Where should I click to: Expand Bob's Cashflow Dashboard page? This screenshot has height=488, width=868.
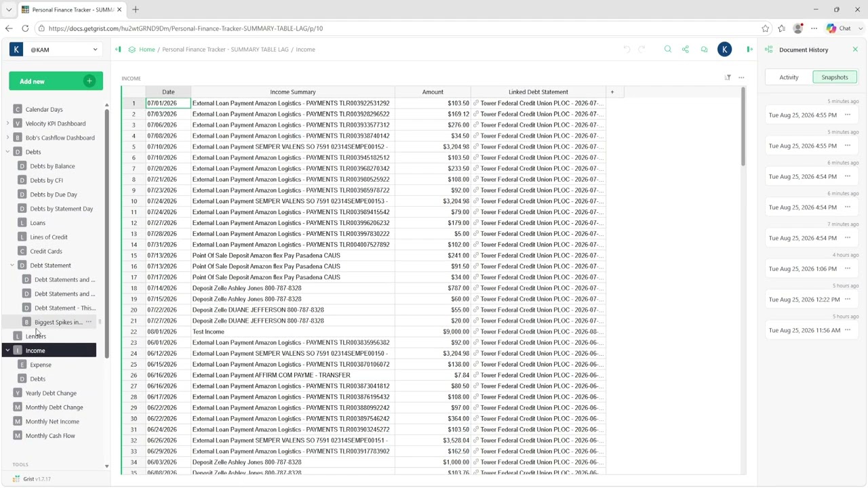click(7, 138)
